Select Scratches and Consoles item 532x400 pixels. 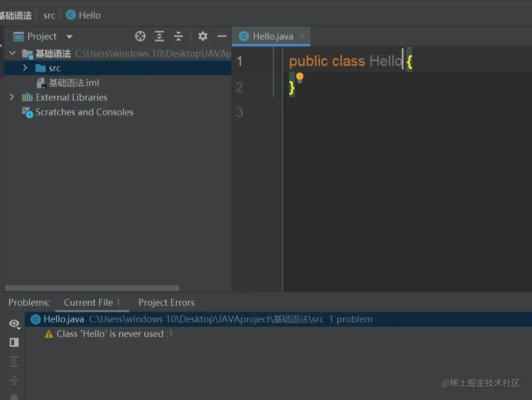[85, 112]
